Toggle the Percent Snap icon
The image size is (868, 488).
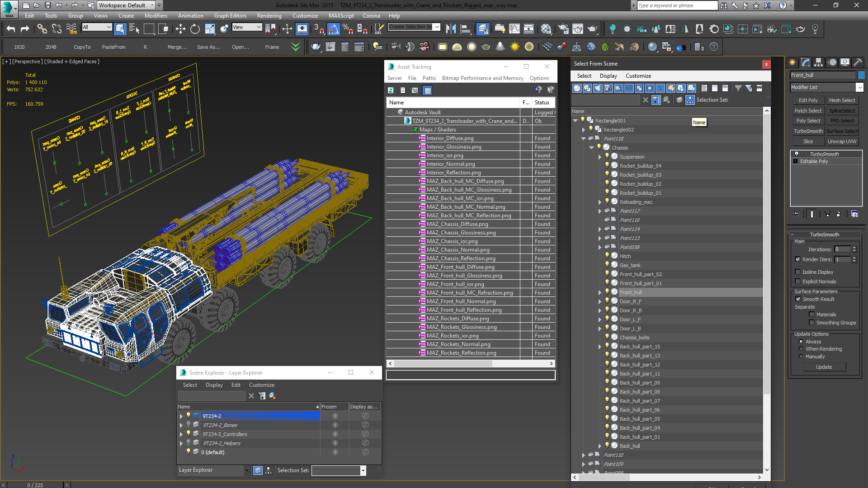(348, 29)
